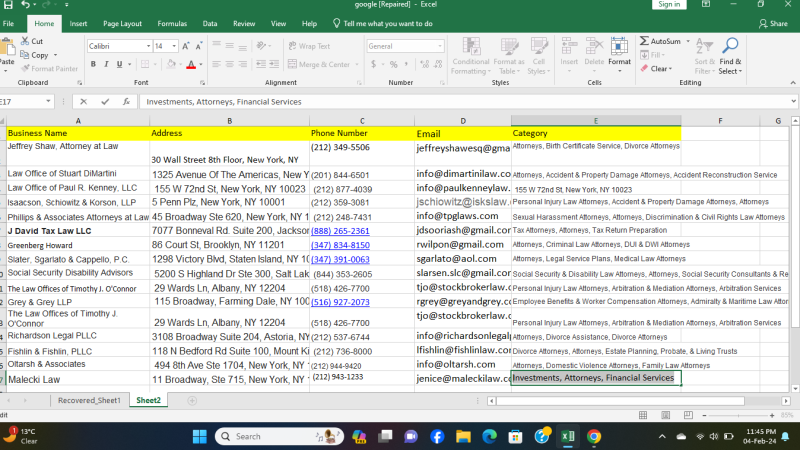800x450 pixels.
Task: Open Chrome in taskbar
Action: [x=593, y=436]
